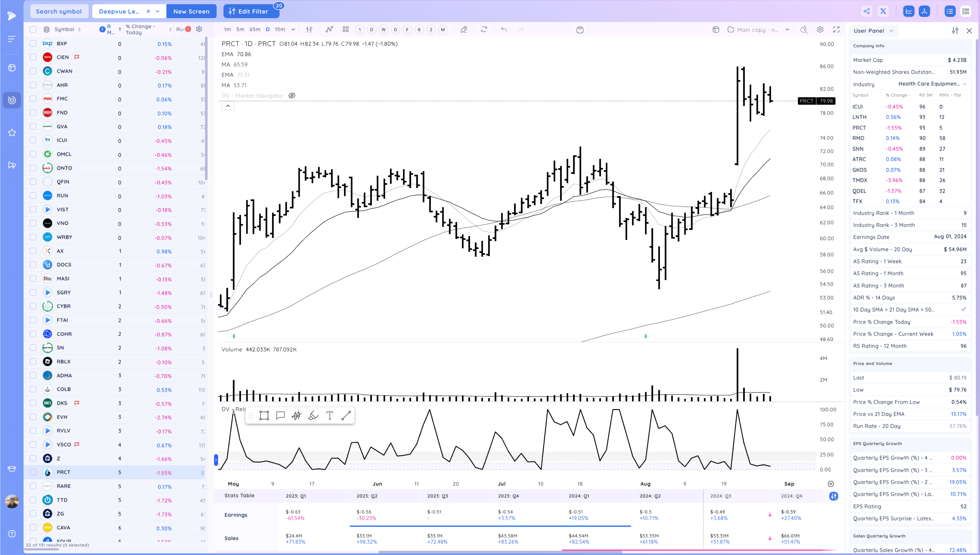Viewport: 980px width, 555px height.
Task: Select the trend line drawing tool
Action: pos(346,416)
